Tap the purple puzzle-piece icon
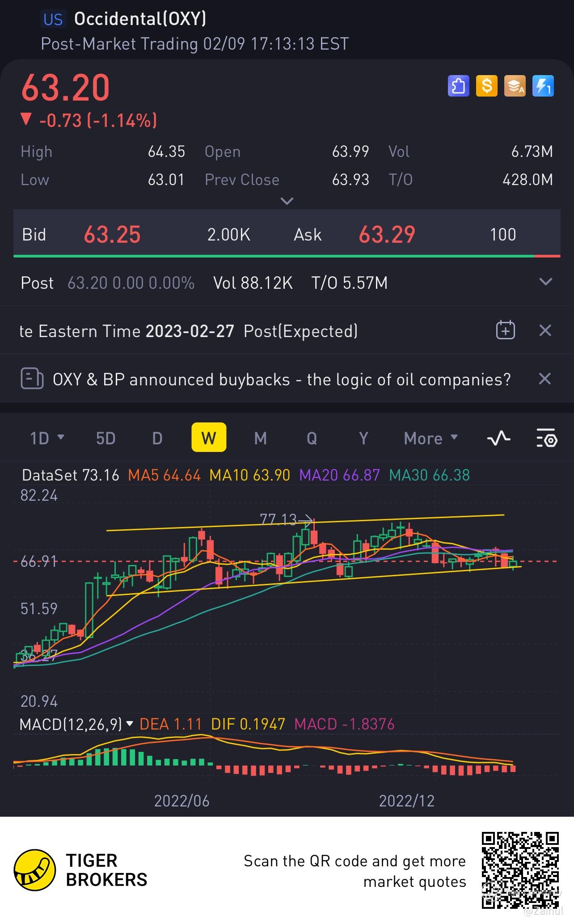This screenshot has height=924, width=574. tap(459, 86)
